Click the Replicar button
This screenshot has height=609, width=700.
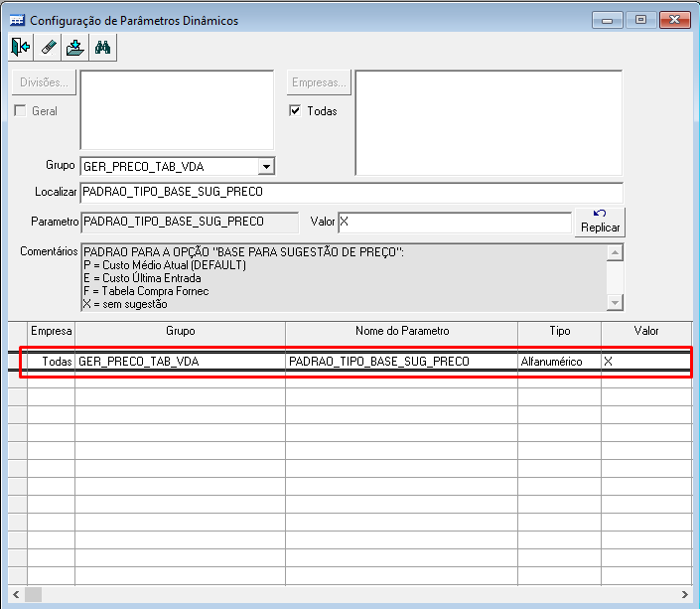click(600, 223)
